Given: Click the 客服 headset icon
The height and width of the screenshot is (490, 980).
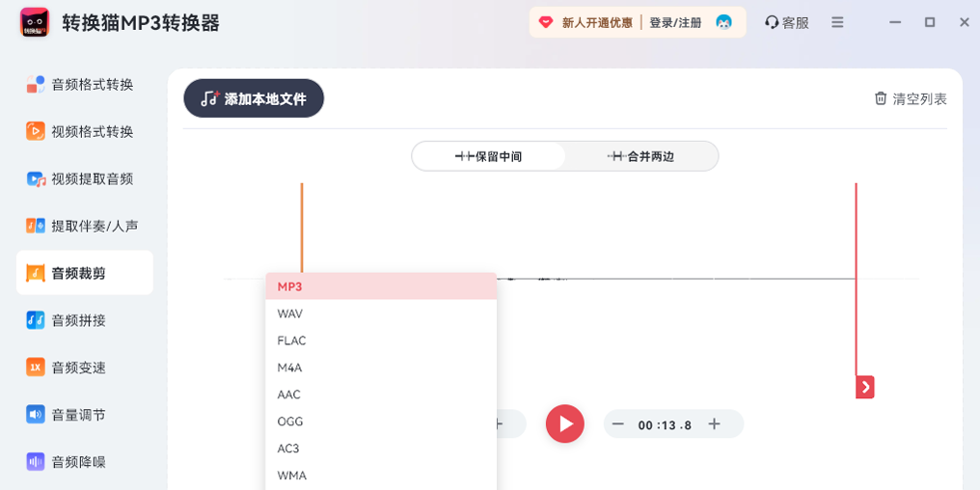Looking at the screenshot, I should [772, 22].
